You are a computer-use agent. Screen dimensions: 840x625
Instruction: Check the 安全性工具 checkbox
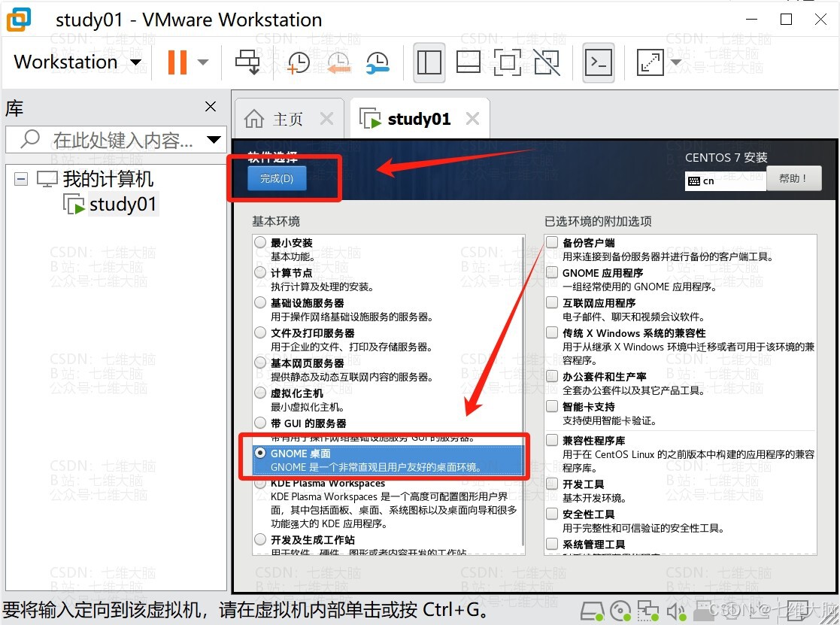tap(552, 514)
